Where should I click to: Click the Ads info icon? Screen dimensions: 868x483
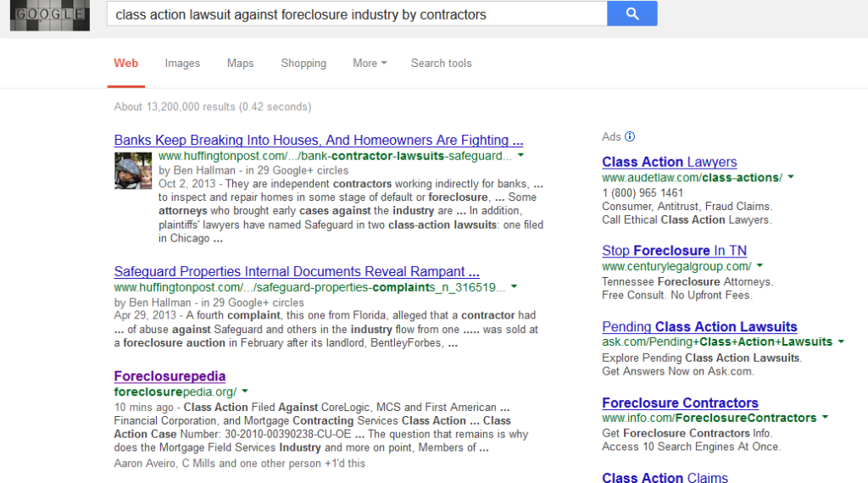630,136
